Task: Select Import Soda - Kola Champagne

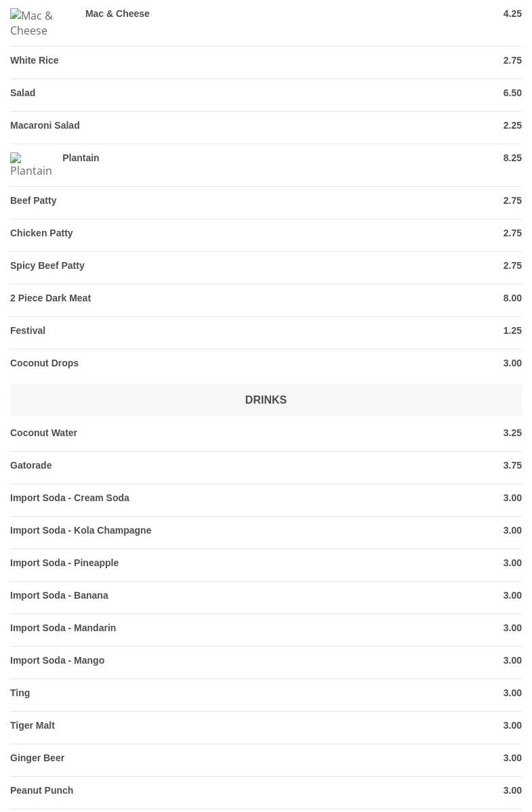Action: [81, 530]
